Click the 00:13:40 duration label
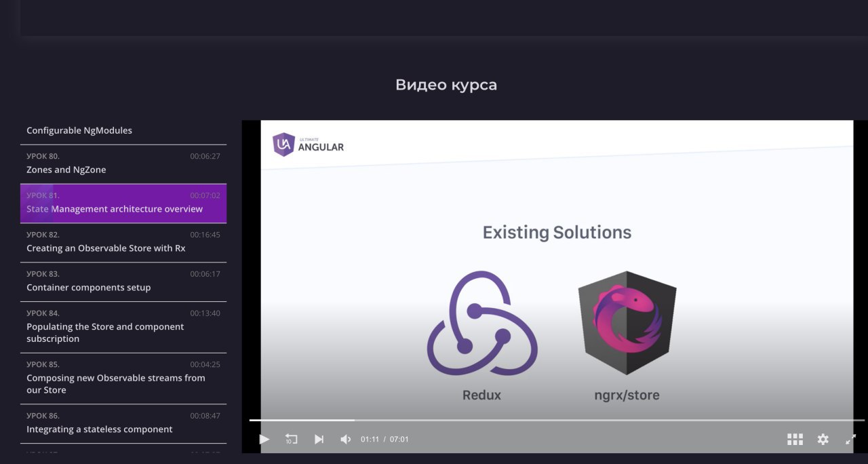Image resolution: width=868 pixels, height=464 pixels. point(205,313)
